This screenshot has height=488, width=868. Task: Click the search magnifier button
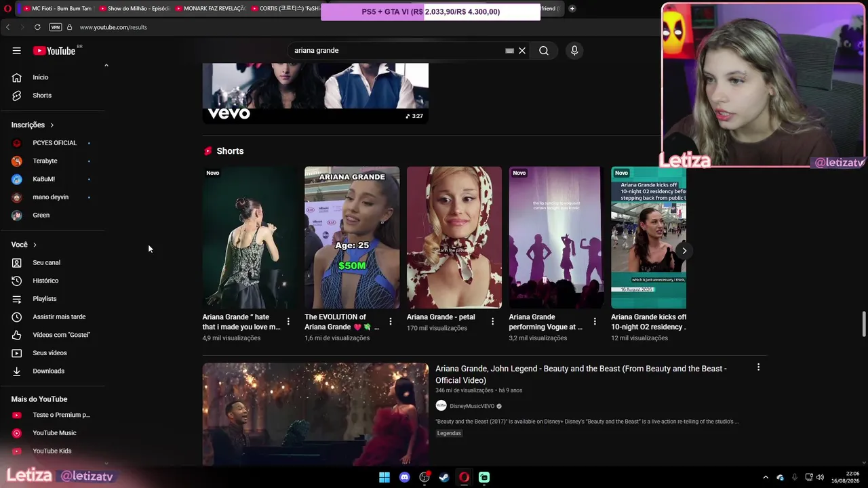tap(544, 50)
